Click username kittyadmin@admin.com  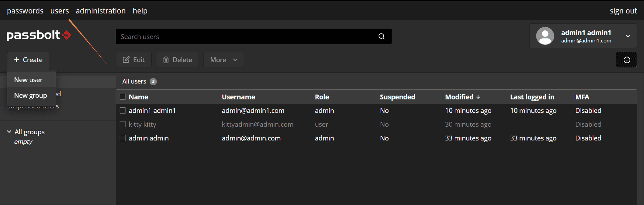point(258,124)
